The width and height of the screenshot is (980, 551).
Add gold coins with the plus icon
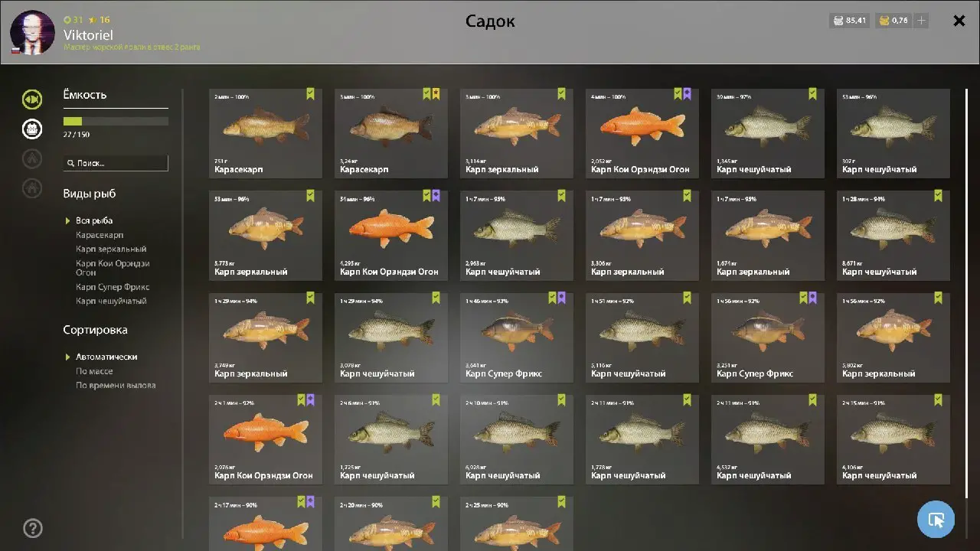pos(922,21)
